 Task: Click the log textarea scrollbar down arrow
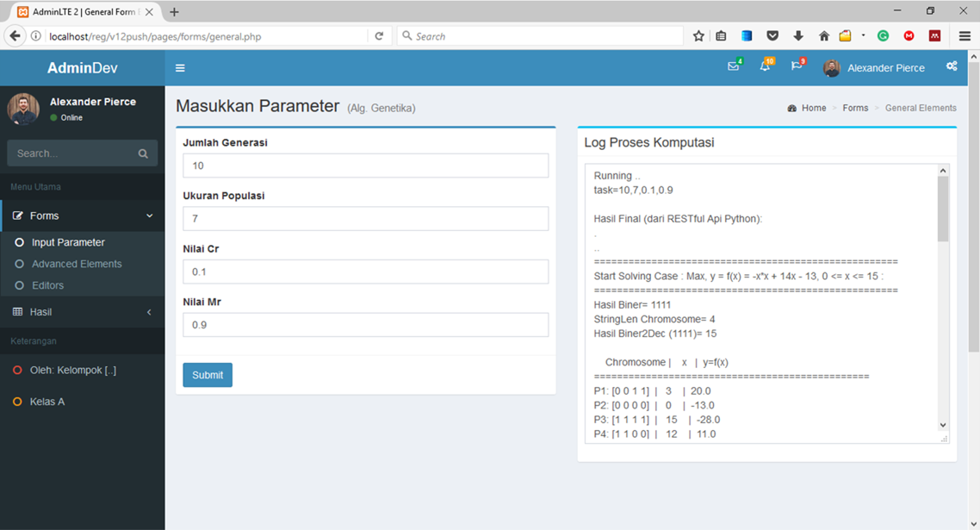tap(943, 425)
